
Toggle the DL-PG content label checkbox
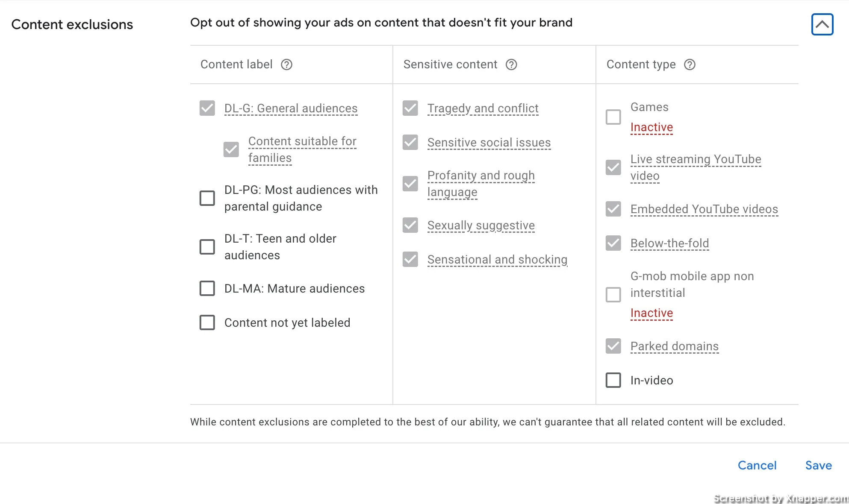(x=207, y=198)
